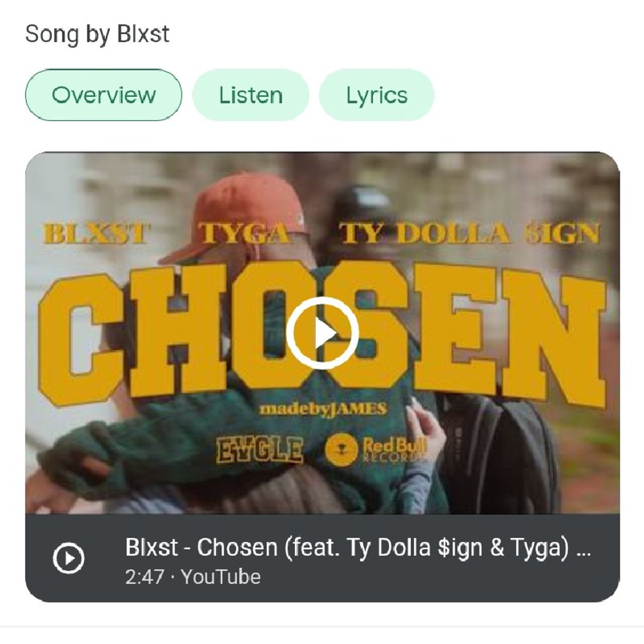This screenshot has width=644, height=644.
Task: Click the BLXST name on the thumbnail
Action: click(97, 233)
